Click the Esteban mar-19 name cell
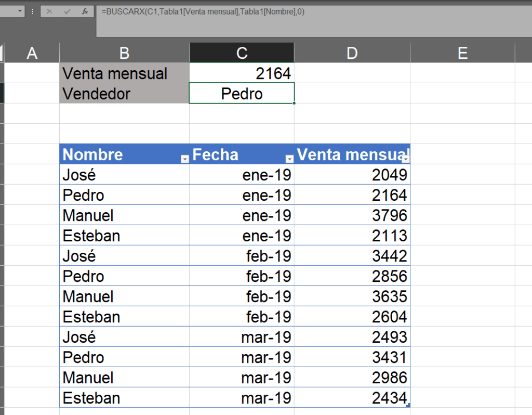532x415 pixels. coord(125,398)
